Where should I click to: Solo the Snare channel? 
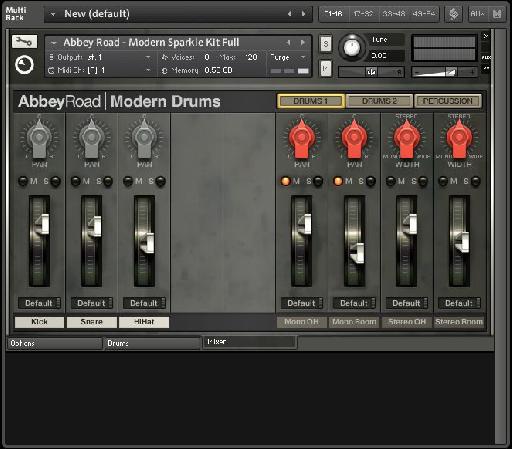[x=108, y=181]
